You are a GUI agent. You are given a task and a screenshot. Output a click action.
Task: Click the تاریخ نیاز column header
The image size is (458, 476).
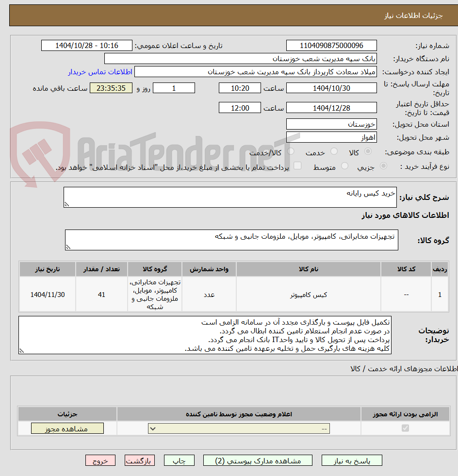(x=48, y=269)
